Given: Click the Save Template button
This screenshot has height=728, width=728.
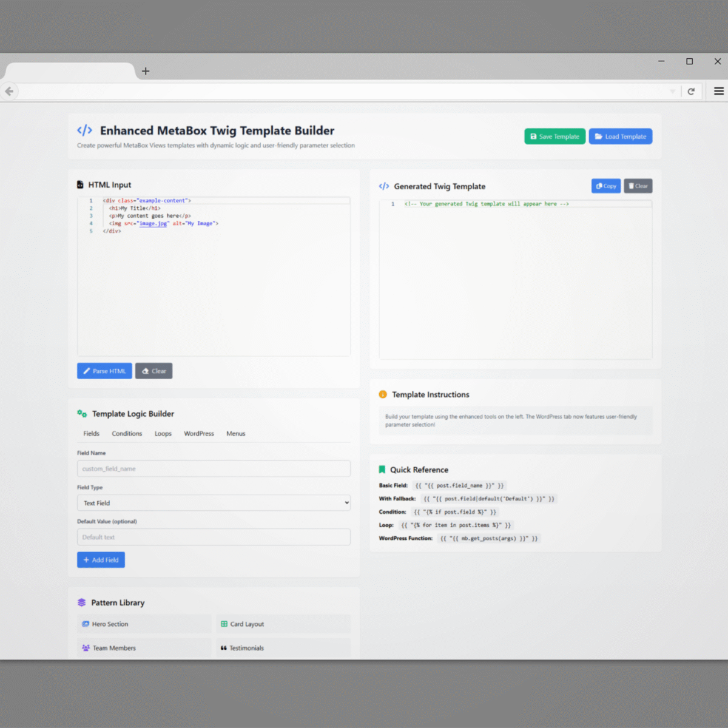Looking at the screenshot, I should click(x=554, y=136).
